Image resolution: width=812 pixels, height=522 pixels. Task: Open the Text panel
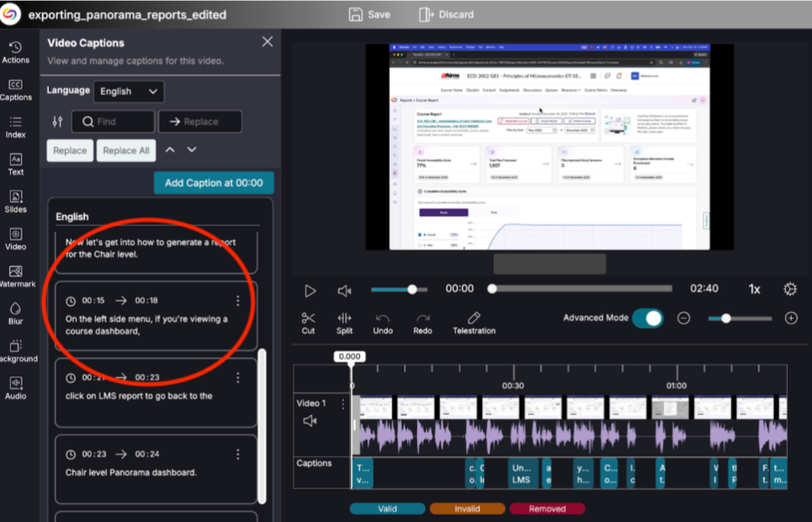15,164
